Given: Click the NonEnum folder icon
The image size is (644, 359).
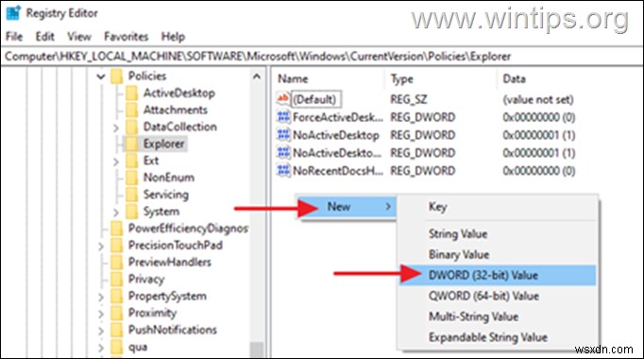Looking at the screenshot, I should pyautogui.click(x=132, y=178).
